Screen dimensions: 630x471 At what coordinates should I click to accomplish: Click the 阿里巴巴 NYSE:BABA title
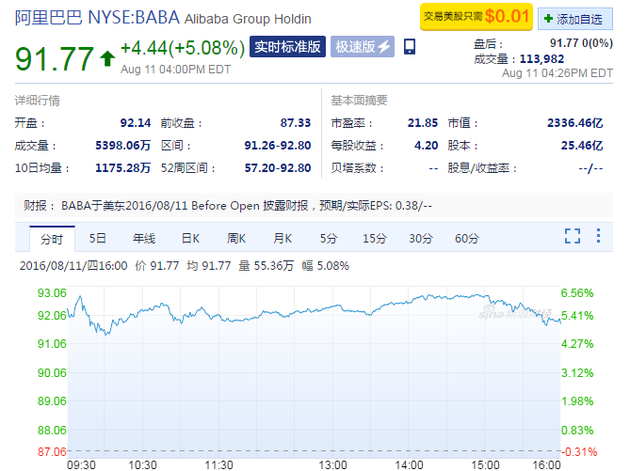(x=97, y=18)
